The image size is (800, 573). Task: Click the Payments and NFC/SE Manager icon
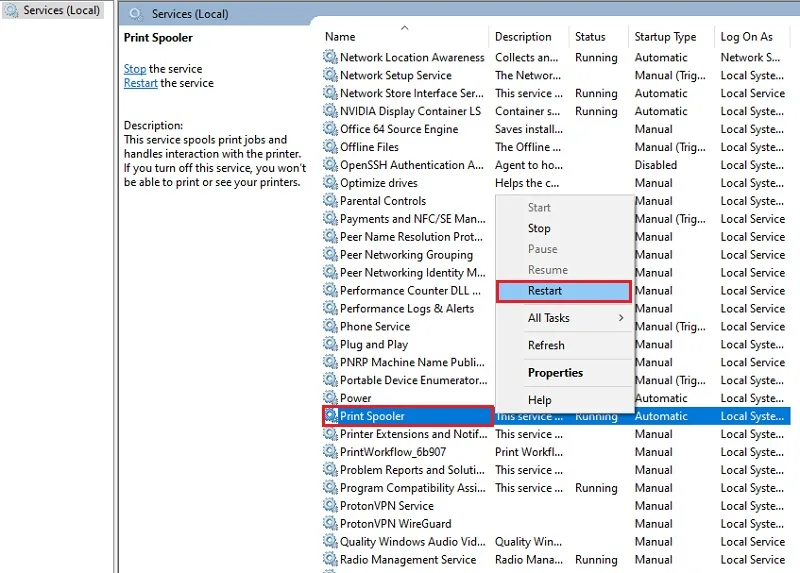[x=330, y=218]
